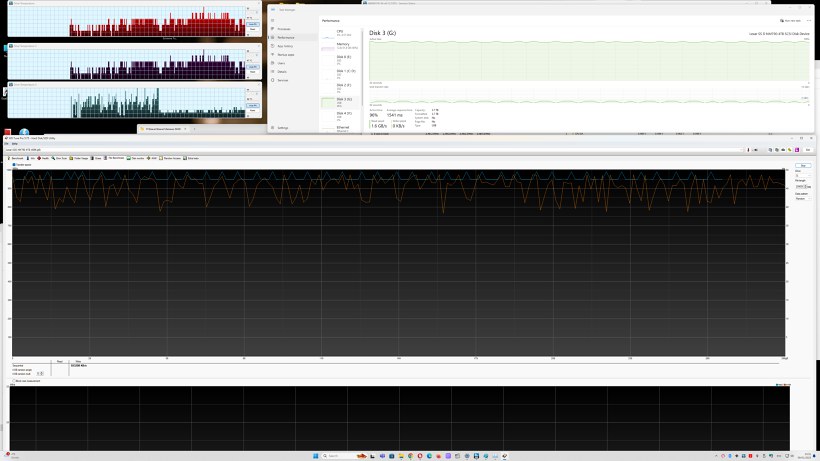Screen dimensions: 820x461
Task: Open Task Manager Settings gear
Action: 273,128
